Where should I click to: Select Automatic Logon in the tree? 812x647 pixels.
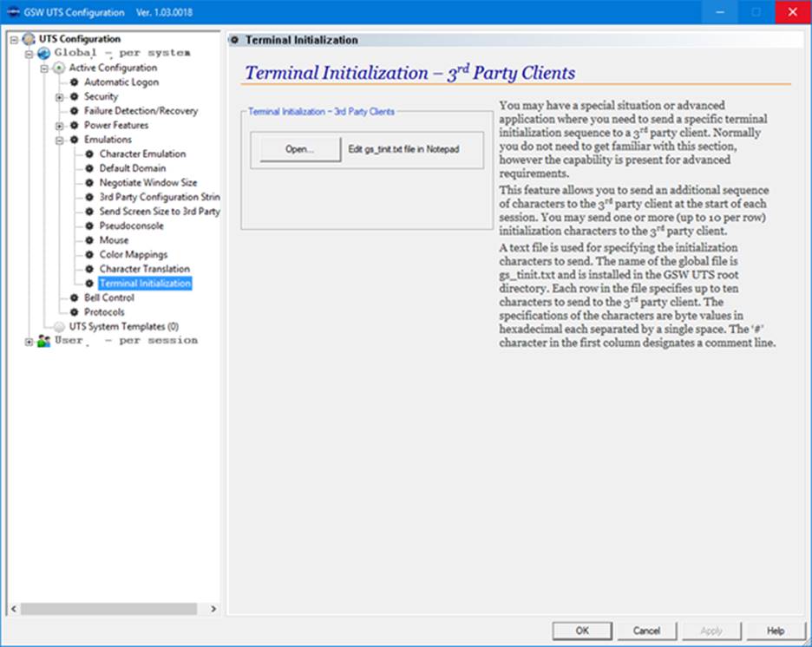click(121, 82)
